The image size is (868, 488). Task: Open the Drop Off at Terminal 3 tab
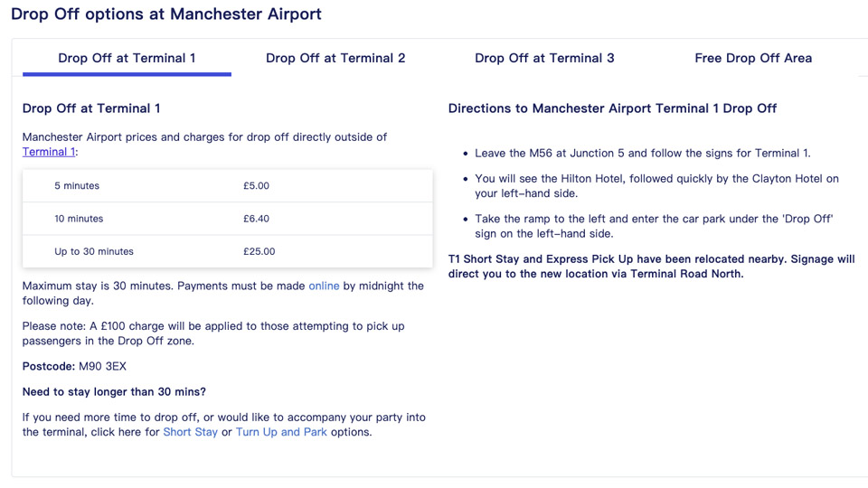544,58
